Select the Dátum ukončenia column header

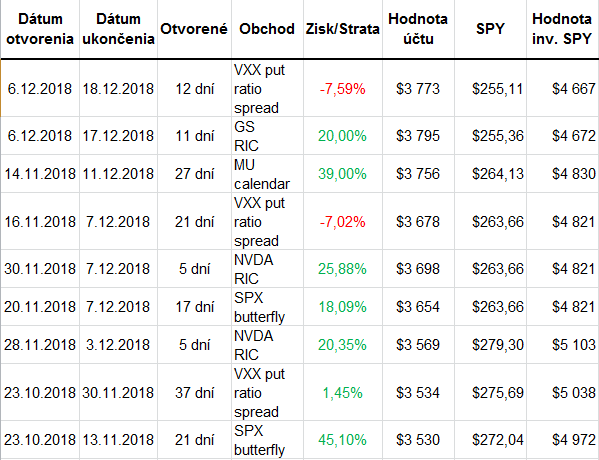pos(118,29)
